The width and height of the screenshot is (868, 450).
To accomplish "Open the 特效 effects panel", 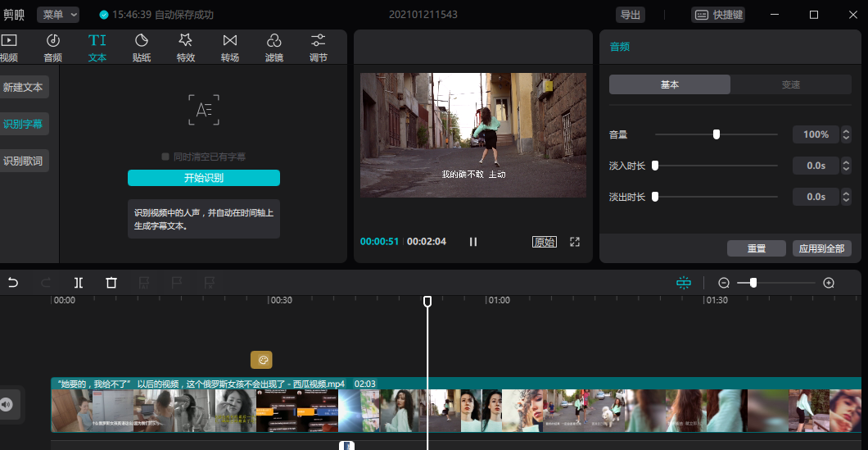I will [x=186, y=48].
